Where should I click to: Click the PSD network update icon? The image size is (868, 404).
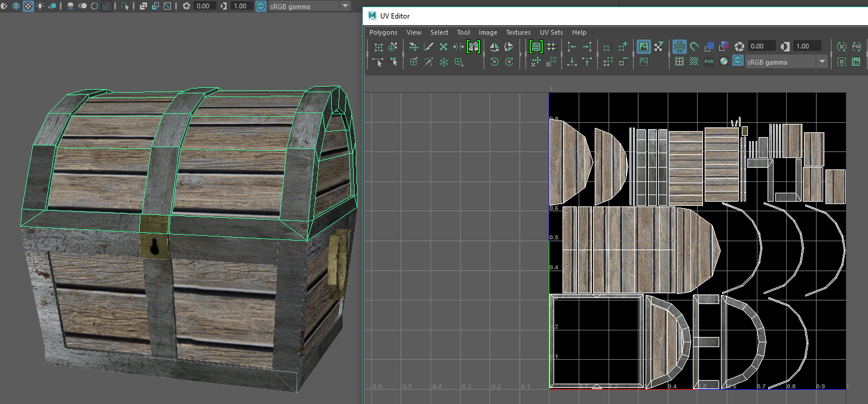[857, 47]
